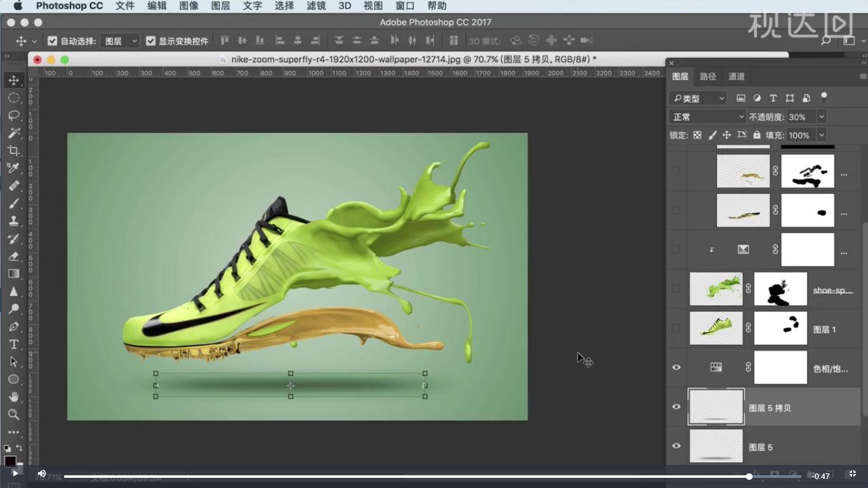Image resolution: width=868 pixels, height=488 pixels.
Task: Select the Eraser tool
Action: tap(13, 257)
